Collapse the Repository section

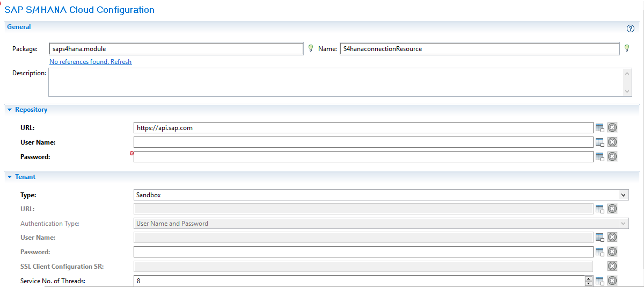coord(10,110)
